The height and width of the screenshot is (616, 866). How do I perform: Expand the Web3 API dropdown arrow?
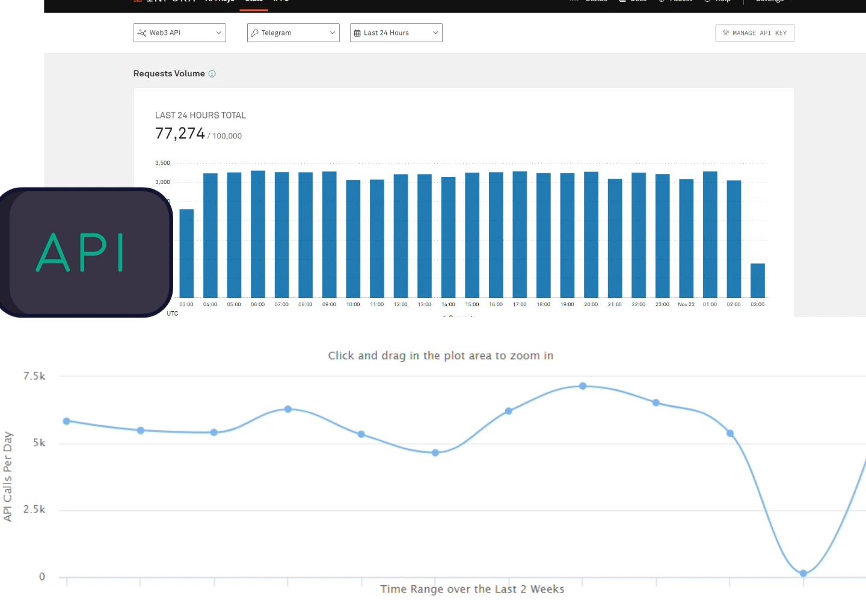(x=218, y=33)
